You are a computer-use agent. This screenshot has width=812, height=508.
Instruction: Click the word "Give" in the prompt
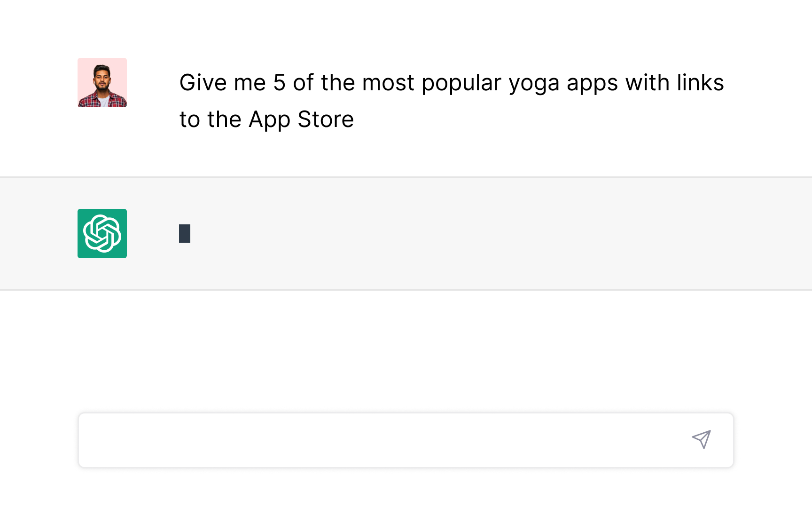(x=203, y=83)
